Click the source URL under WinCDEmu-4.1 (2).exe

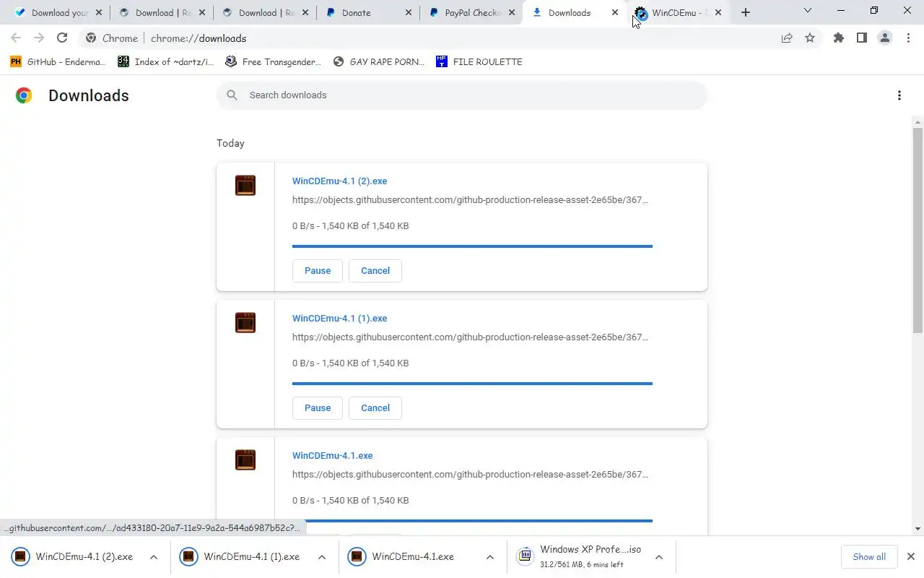(x=470, y=200)
